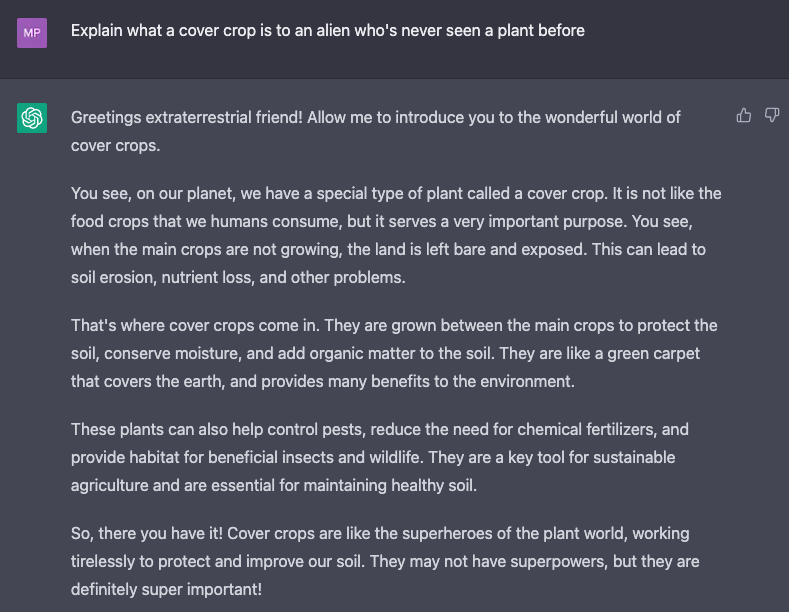Click the green ChatGPT logo avatar
The height and width of the screenshot is (612, 789).
tap(32, 118)
